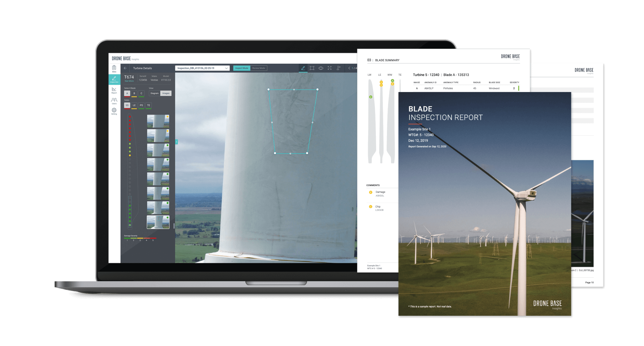The height and width of the screenshot is (346, 644).
Task: Go to previous image with left chevron
Action: pyautogui.click(x=349, y=68)
